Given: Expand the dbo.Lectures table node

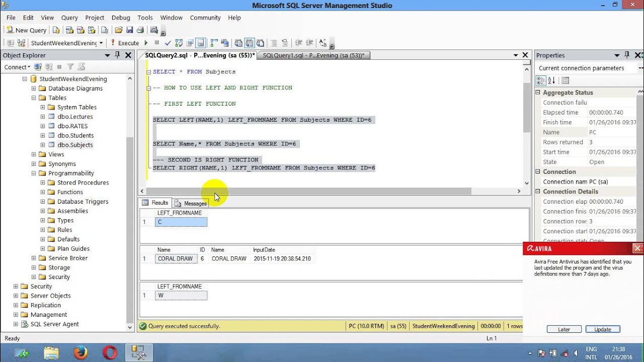Looking at the screenshot, I should tap(43, 117).
